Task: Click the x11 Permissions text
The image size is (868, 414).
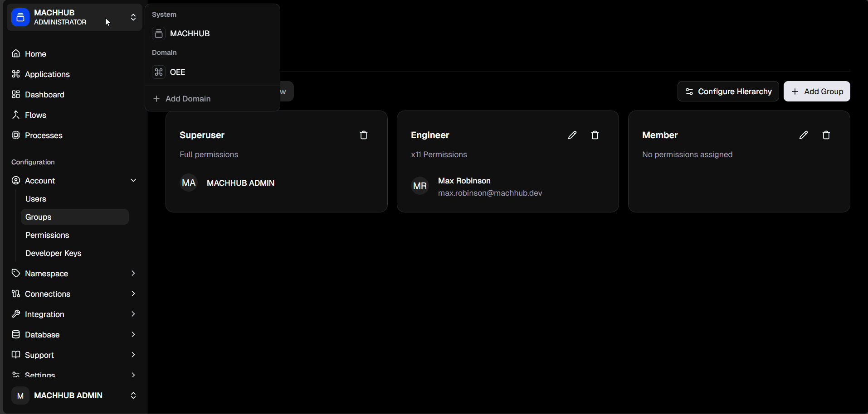Action: pos(439,154)
